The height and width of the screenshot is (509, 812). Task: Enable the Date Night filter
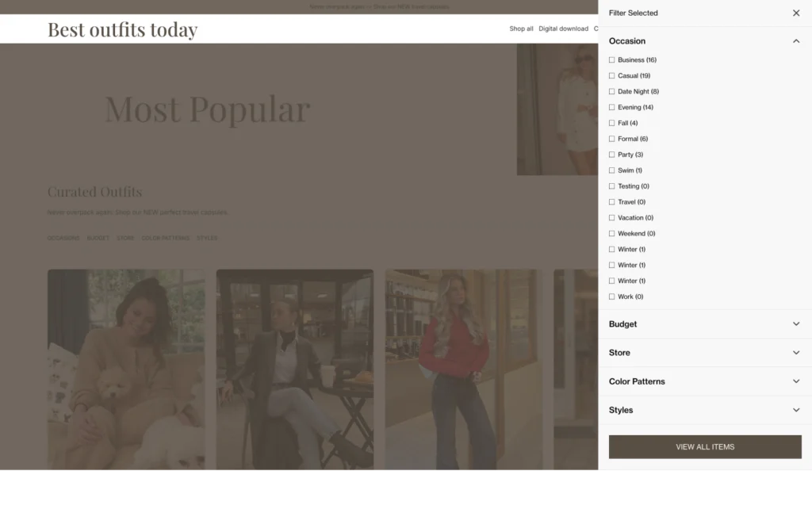[x=611, y=92]
